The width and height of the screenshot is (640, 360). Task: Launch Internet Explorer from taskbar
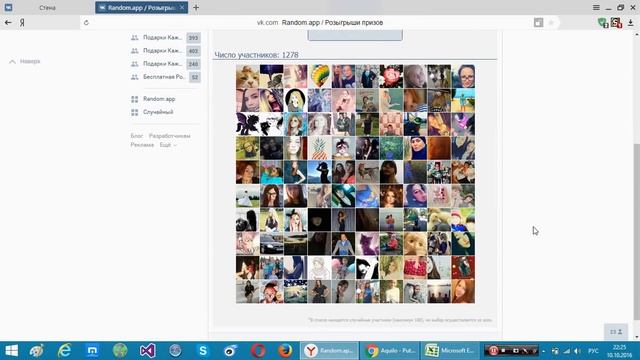pos(64,351)
